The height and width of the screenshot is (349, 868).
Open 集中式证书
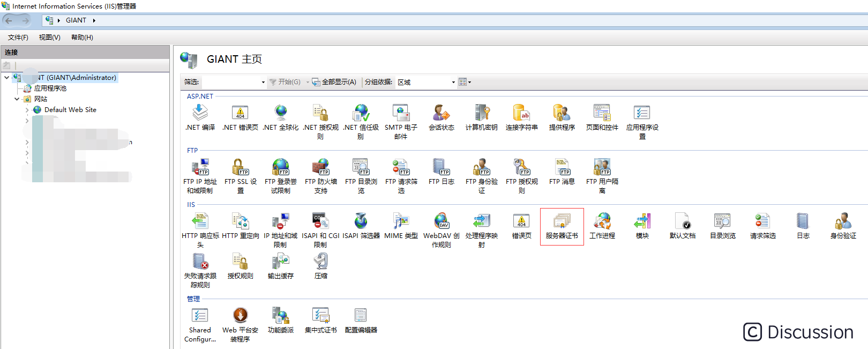click(320, 320)
